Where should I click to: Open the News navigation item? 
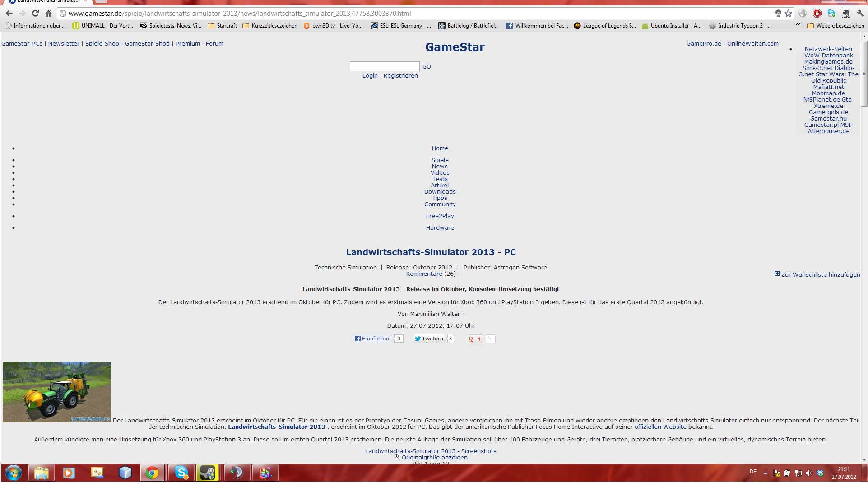point(440,167)
